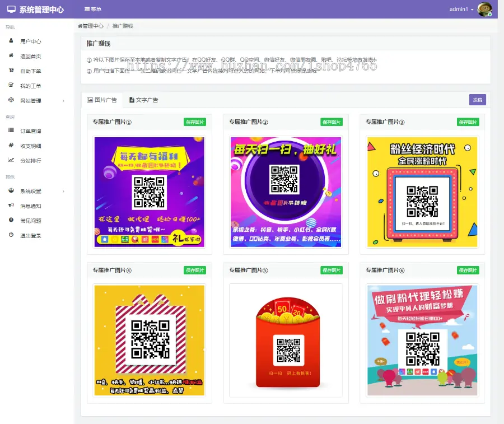Viewport: 504px width, 424px height.
Task: Open 收支明细 in the sidebar
Action: [31, 146]
